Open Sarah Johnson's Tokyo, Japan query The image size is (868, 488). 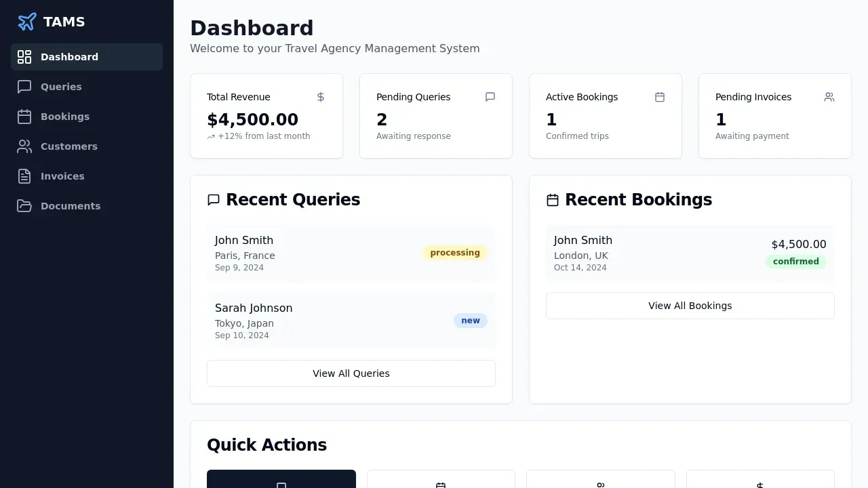[305, 321]
